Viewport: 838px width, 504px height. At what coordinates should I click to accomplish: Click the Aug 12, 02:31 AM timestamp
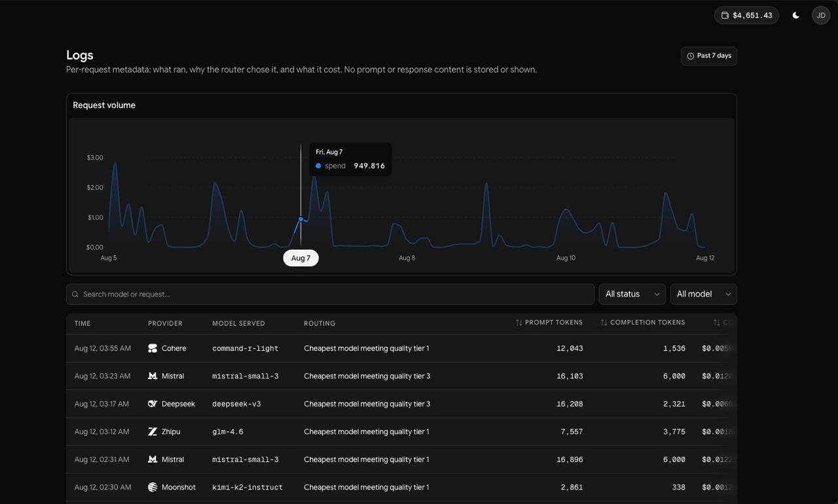[x=101, y=459]
